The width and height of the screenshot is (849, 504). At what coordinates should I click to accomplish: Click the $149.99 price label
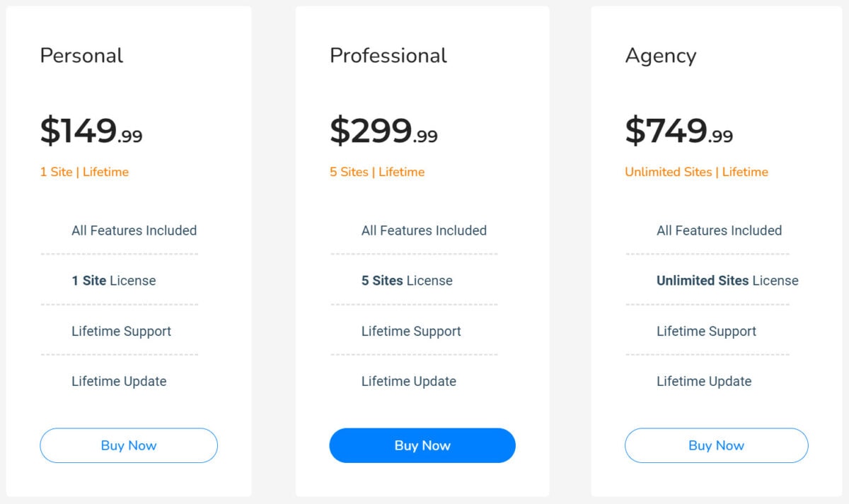pos(92,129)
